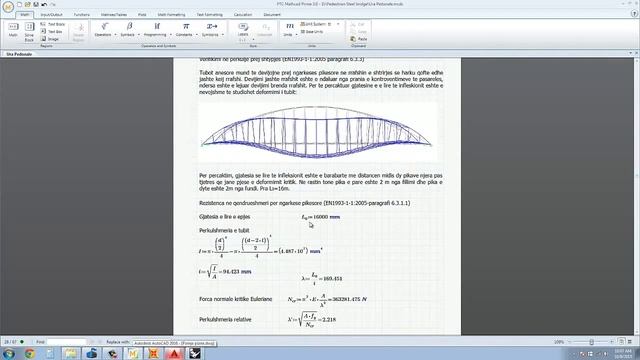
Task: Expand the Units dropdown arrow
Action: 297,35
